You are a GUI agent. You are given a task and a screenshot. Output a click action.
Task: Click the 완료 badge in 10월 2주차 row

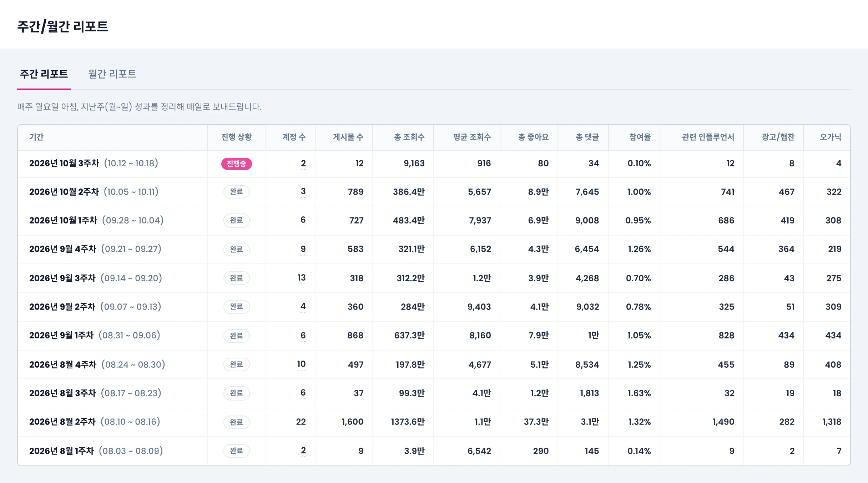pyautogui.click(x=236, y=192)
